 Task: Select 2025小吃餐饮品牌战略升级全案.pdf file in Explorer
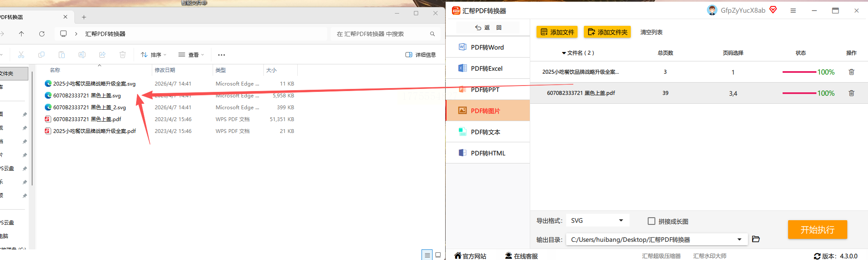coord(94,131)
